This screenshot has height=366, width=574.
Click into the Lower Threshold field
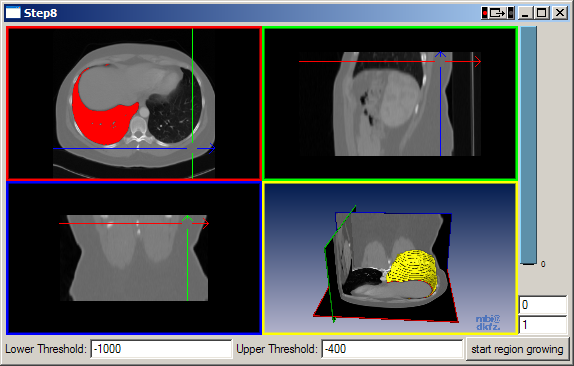(x=161, y=349)
